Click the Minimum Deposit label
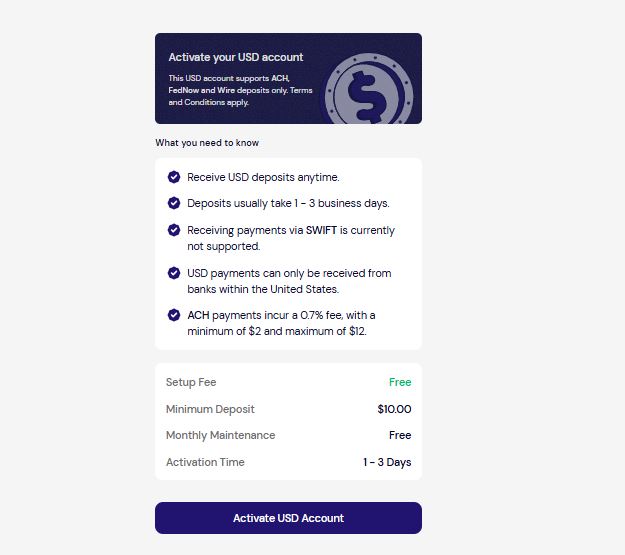This screenshot has height=555, width=625. (x=210, y=409)
